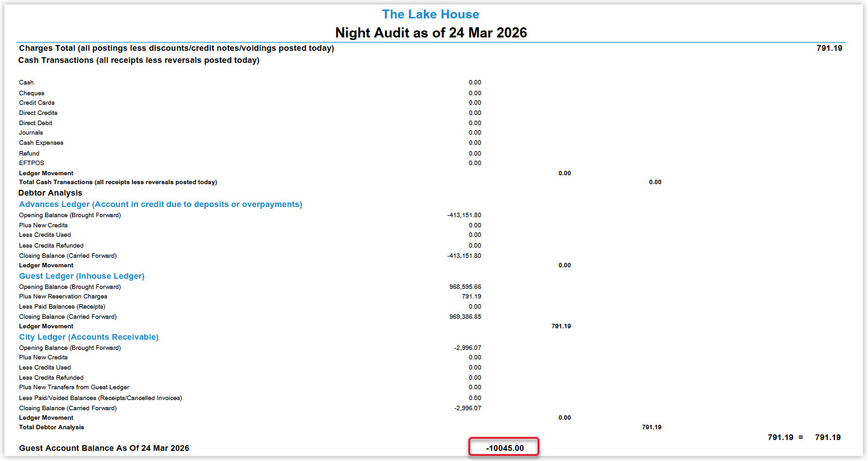
Task: Select the Total Debtor Analysis 791.19 amount
Action: tap(651, 427)
